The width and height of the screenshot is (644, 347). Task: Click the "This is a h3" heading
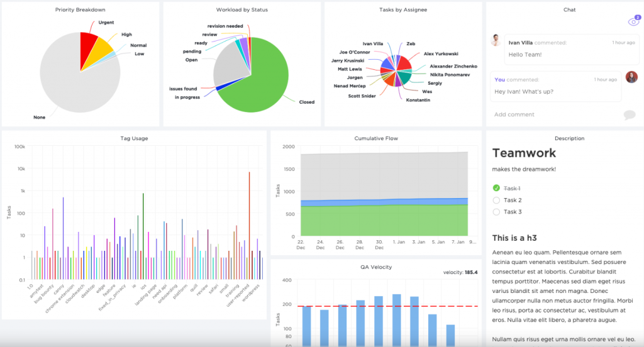click(x=514, y=238)
